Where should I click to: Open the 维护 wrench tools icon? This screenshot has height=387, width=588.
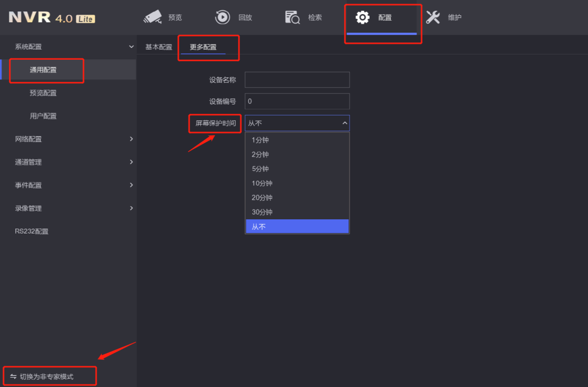coord(433,17)
